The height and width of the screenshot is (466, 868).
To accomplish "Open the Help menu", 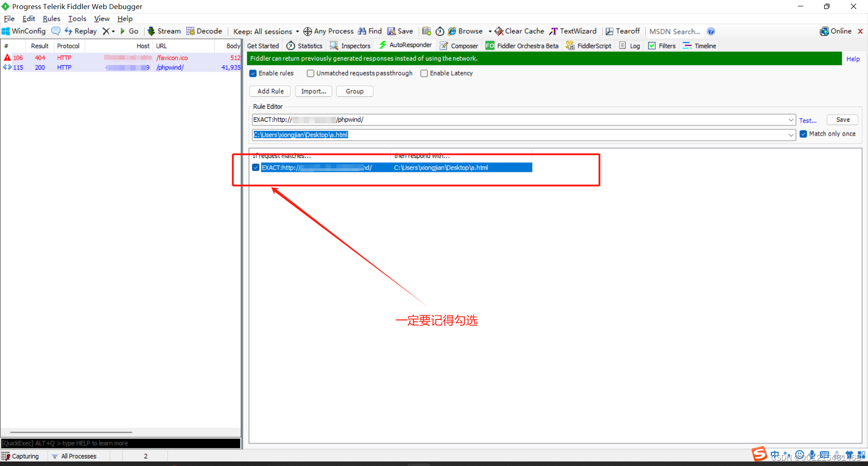I will [125, 19].
